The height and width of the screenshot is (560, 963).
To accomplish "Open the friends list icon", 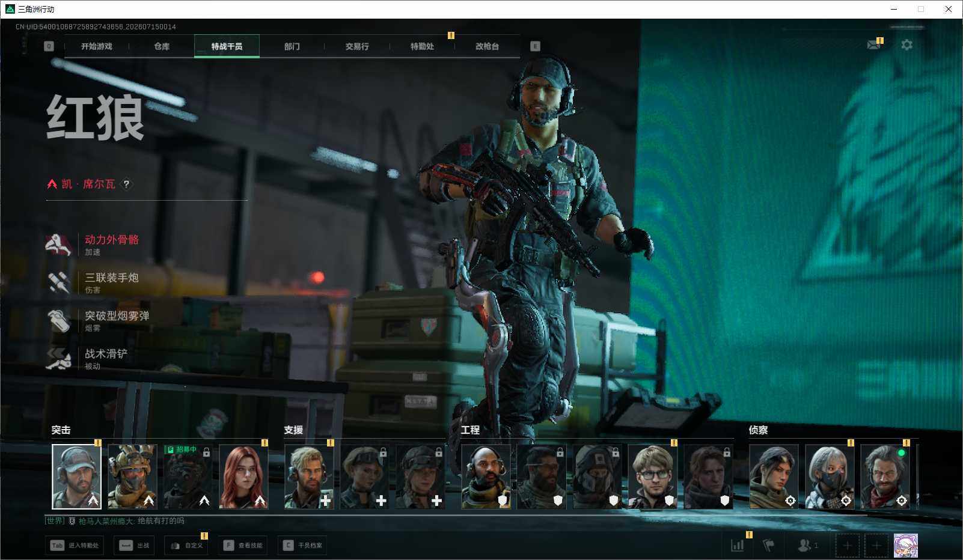I will [x=807, y=545].
